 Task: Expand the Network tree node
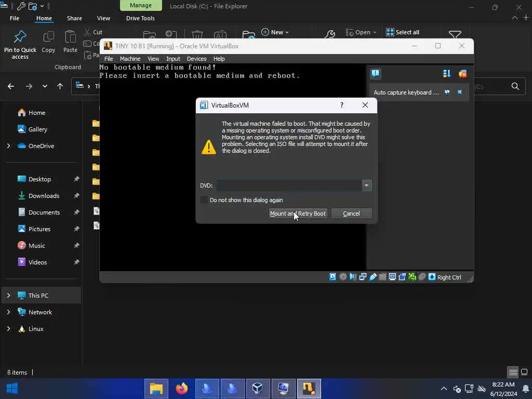click(x=9, y=312)
